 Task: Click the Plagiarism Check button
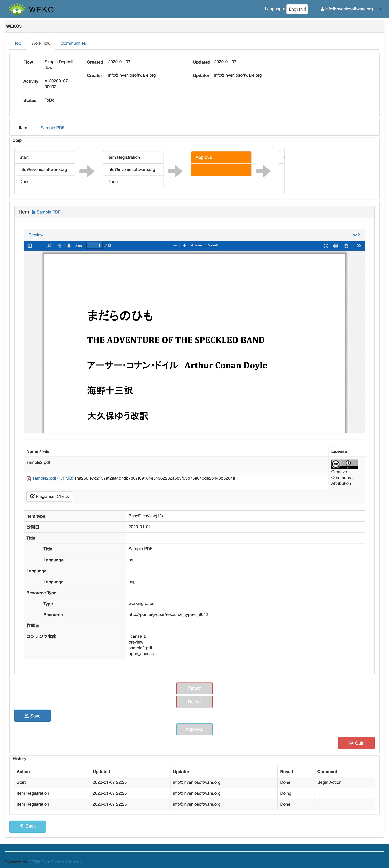tap(50, 496)
